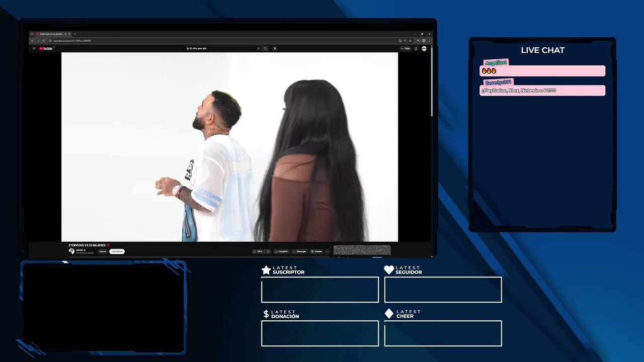The width and height of the screenshot is (644, 362).
Task: Click the LIVE CHAT heading
Action: (x=542, y=50)
